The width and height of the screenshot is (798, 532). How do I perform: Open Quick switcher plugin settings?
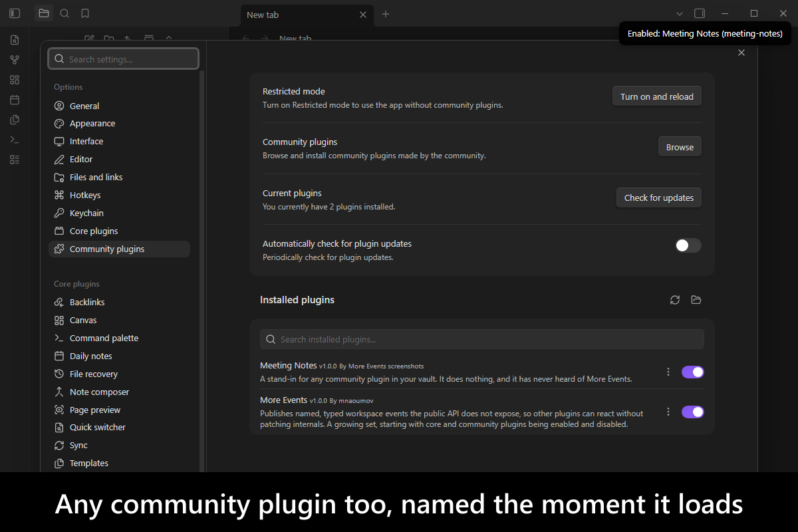(x=119, y=428)
